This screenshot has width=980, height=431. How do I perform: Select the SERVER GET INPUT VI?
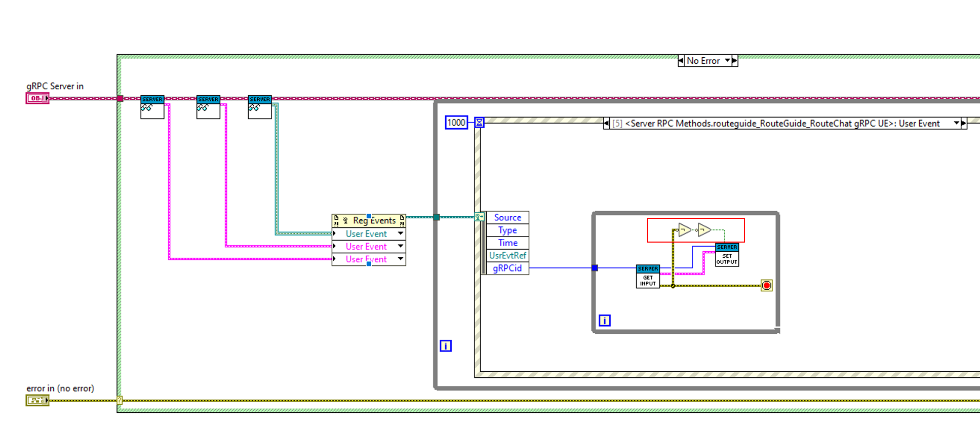tap(648, 277)
